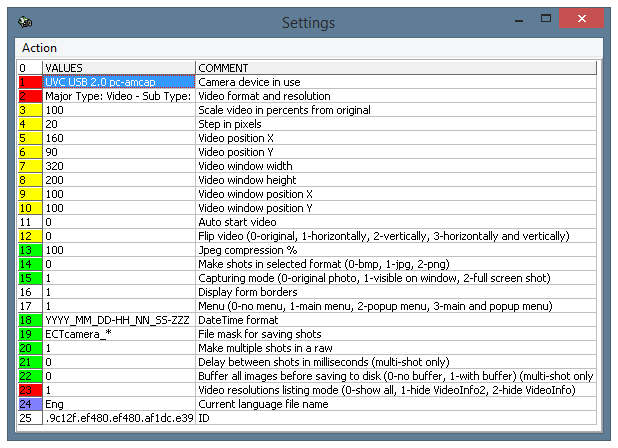This screenshot has height=448, width=618.
Task: Select the 'Eng' language value cell
Action: (119, 404)
